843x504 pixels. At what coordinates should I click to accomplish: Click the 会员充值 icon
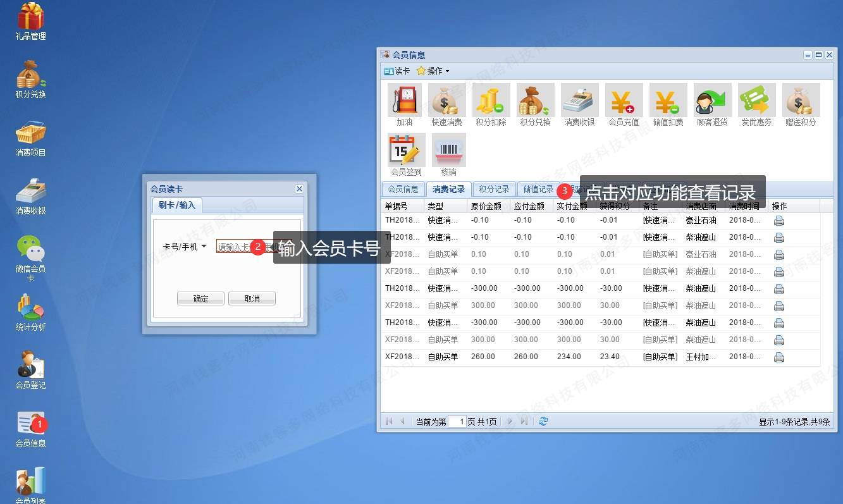pos(624,100)
